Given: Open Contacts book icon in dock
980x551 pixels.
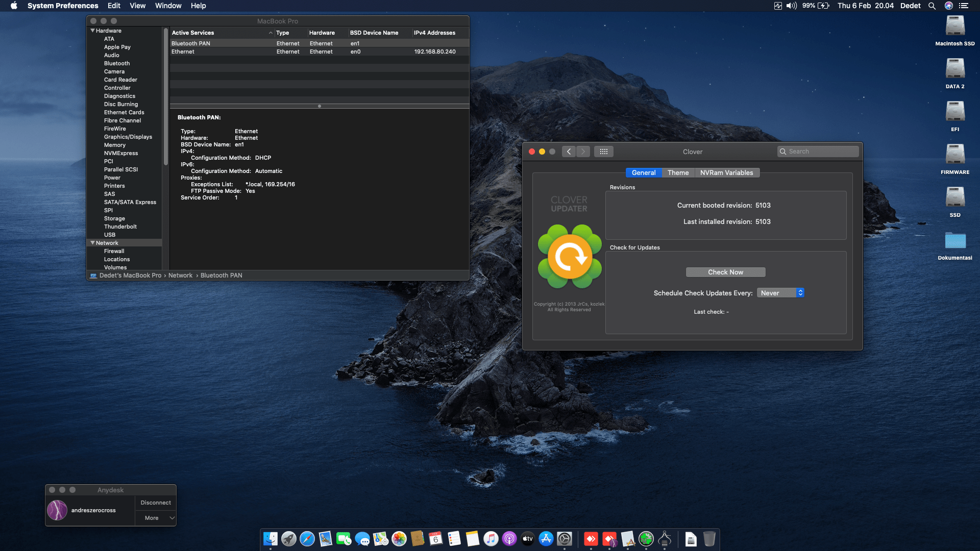Looking at the screenshot, I should click(x=418, y=539).
